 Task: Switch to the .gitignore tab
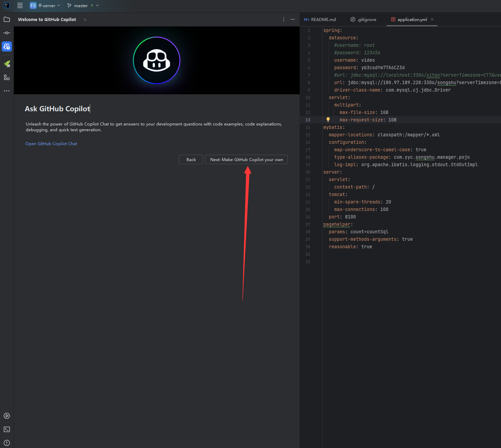click(x=366, y=19)
